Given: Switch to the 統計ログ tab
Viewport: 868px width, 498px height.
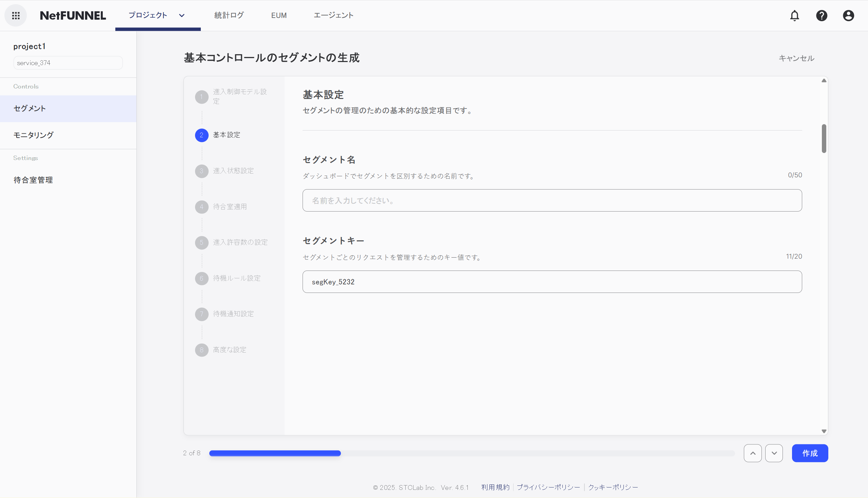Looking at the screenshot, I should pos(229,15).
